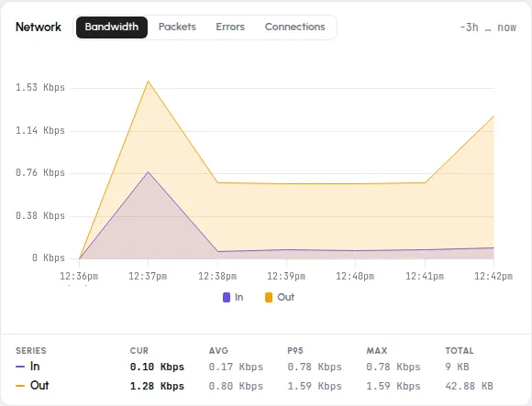Click the 12:36pm x-axis label
This screenshot has width=532, height=406.
pos(79,276)
